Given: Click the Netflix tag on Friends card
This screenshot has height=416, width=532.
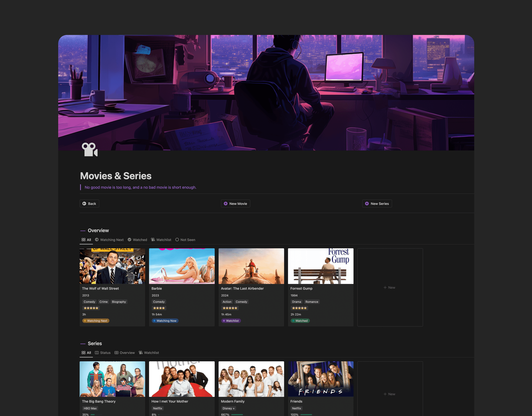Looking at the screenshot, I should (297, 408).
